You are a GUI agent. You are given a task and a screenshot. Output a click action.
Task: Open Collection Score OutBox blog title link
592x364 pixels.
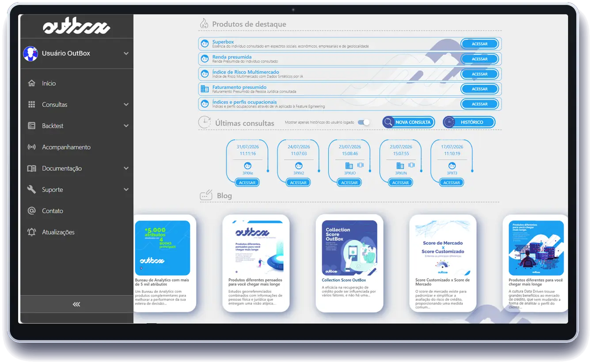point(344,280)
